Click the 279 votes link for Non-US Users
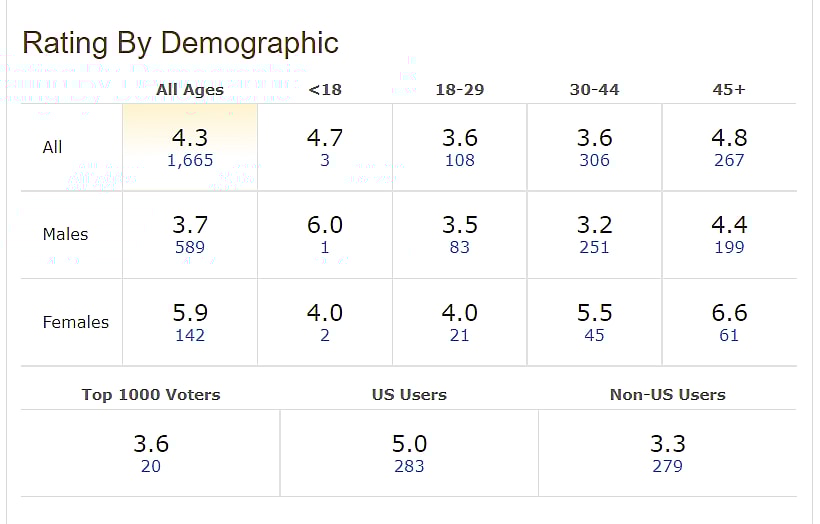The image size is (820, 524). (667, 466)
